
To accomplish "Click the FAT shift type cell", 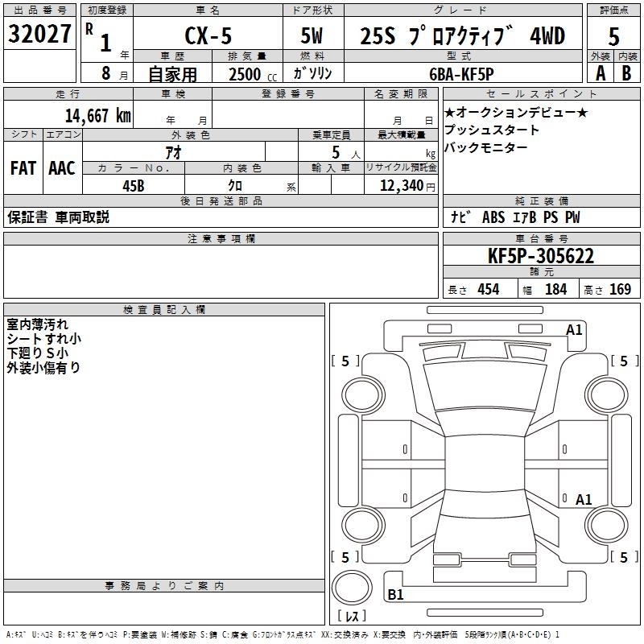I will point(23,168).
